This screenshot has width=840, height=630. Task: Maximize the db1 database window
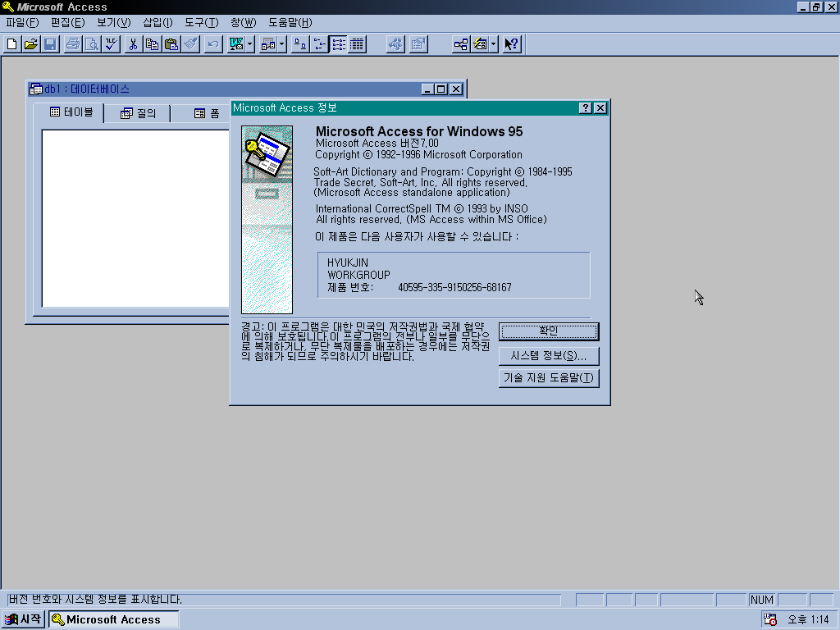(x=441, y=89)
